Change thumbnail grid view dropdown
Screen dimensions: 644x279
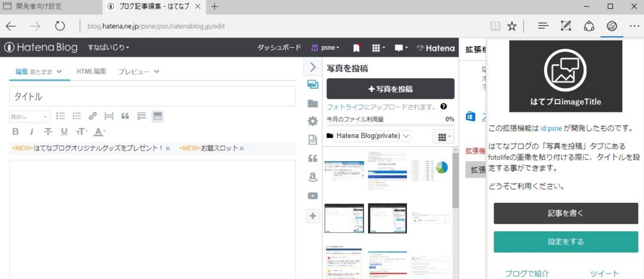[x=443, y=137]
